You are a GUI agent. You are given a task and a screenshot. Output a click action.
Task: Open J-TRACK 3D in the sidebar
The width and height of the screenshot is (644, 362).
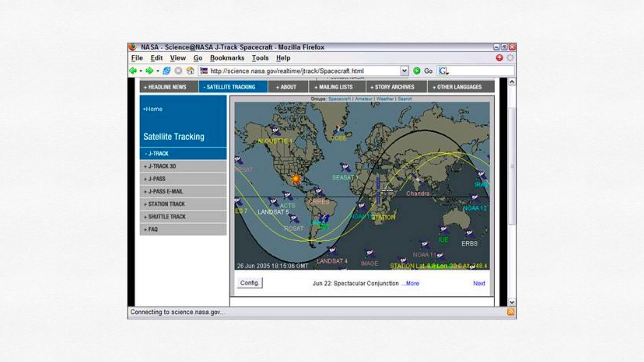coord(183,166)
